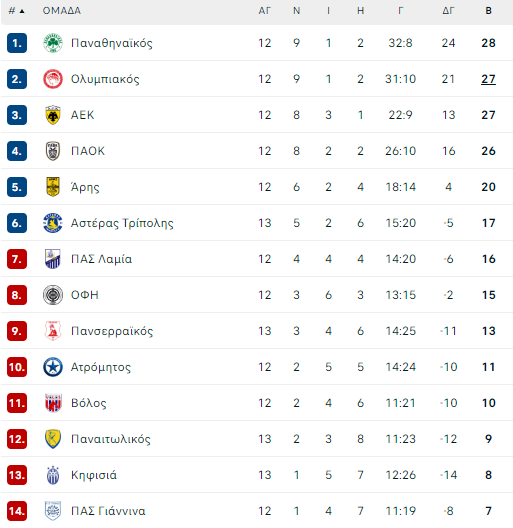Click the Άρης yellow team logo
The image size is (513, 528).
[x=53, y=187]
